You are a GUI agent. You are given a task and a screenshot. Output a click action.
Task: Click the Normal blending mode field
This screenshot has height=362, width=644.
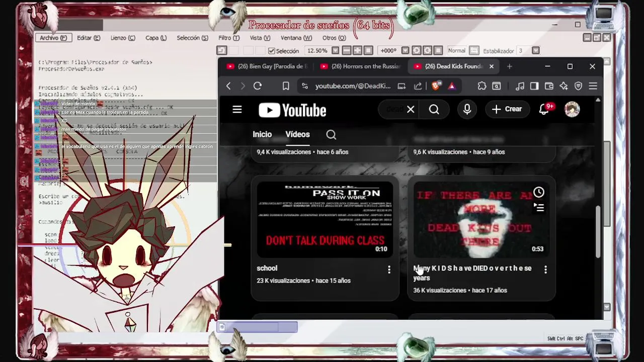click(457, 51)
